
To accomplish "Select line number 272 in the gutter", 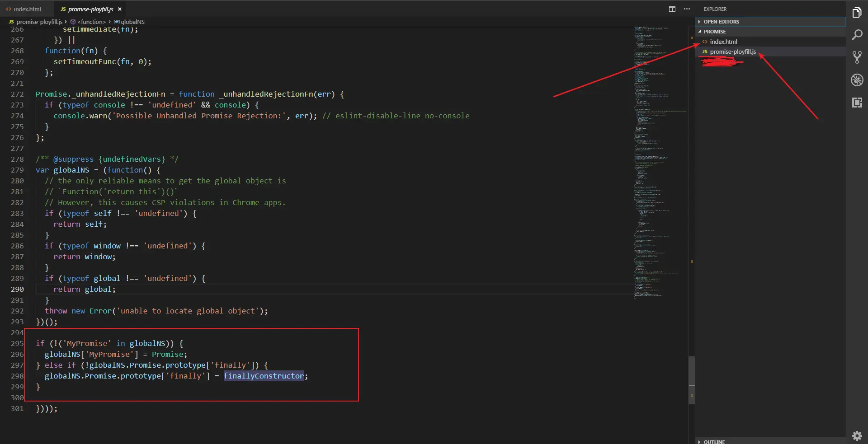I will coord(17,94).
